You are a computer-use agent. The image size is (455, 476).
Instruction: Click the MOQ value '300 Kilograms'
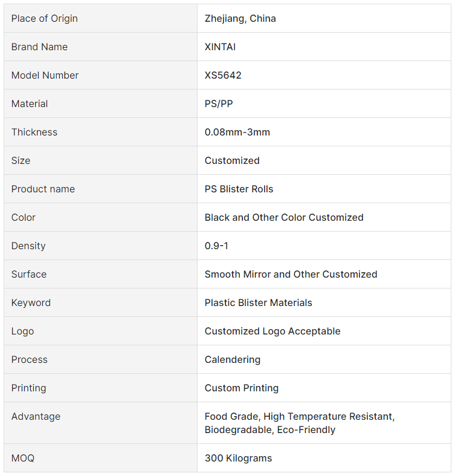pos(238,458)
